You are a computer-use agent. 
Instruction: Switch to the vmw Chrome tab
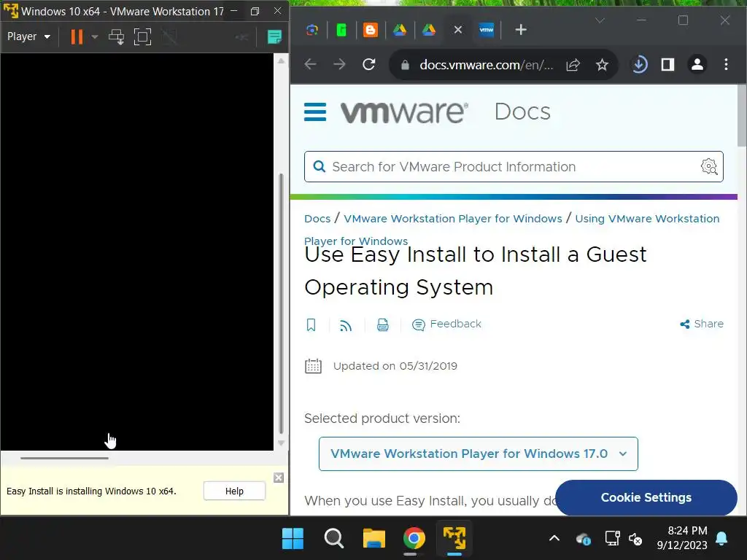(487, 30)
